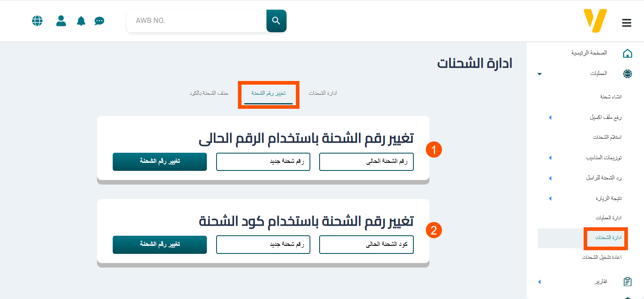Click تغيير رقم الشحنة button in second card
Viewport: 644px width, 299px height.
[x=160, y=245]
